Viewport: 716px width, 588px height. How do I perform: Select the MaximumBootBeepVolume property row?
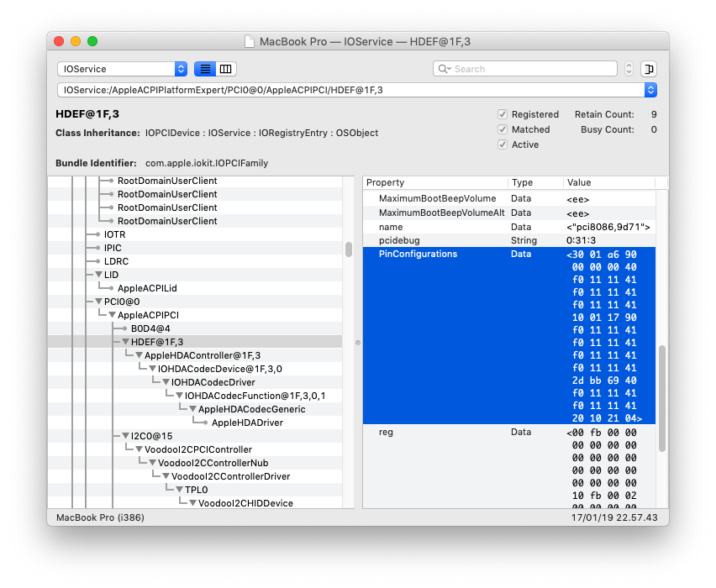coord(509,198)
